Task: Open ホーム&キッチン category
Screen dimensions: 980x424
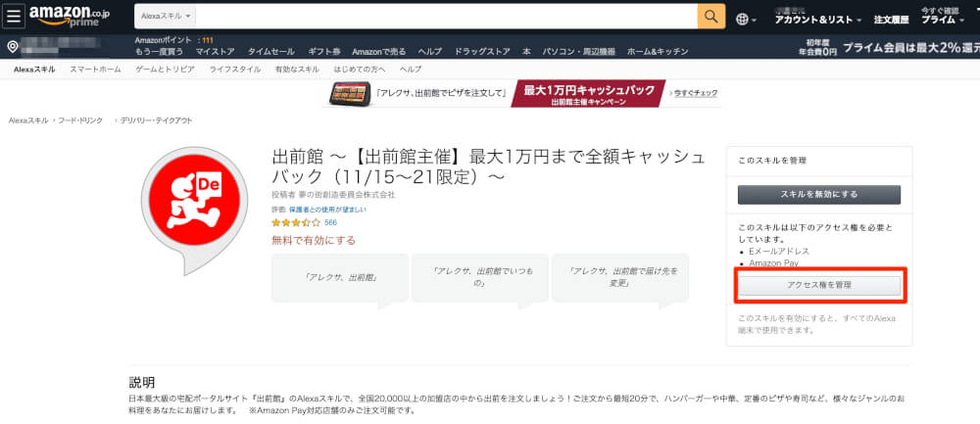Action: point(658,51)
